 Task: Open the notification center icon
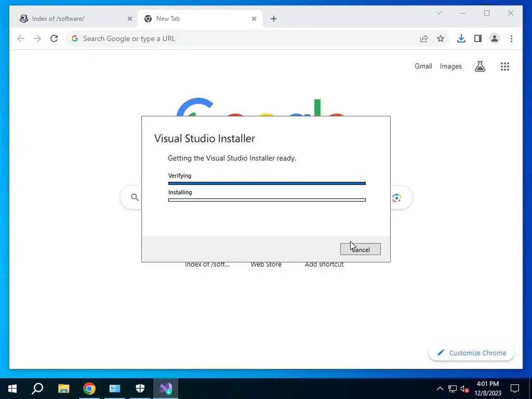tap(515, 389)
